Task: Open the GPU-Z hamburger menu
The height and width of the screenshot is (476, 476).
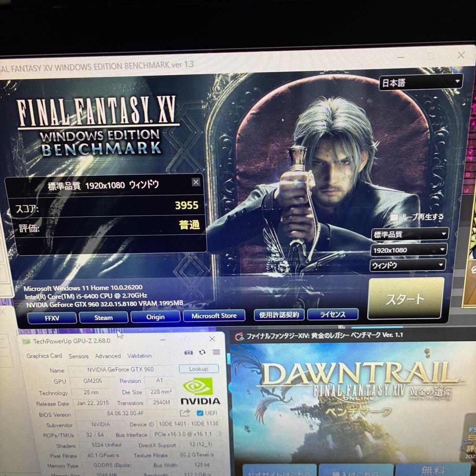Action: (216, 352)
